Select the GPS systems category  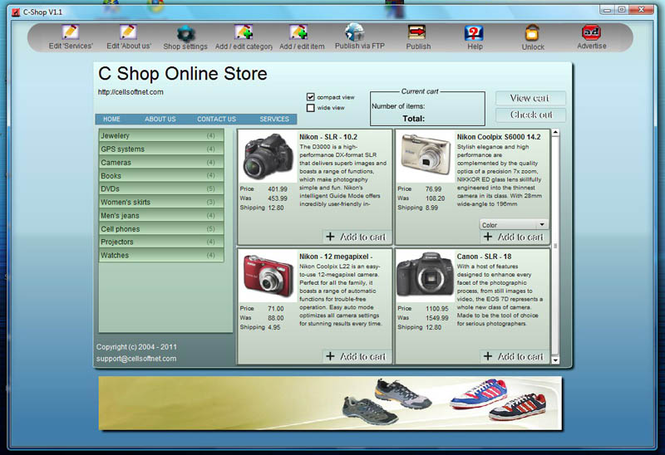(161, 149)
